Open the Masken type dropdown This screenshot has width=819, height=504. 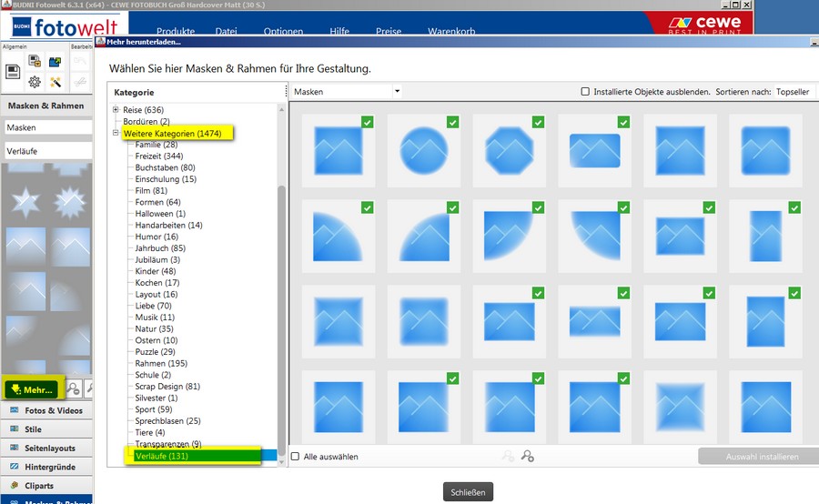pos(347,92)
